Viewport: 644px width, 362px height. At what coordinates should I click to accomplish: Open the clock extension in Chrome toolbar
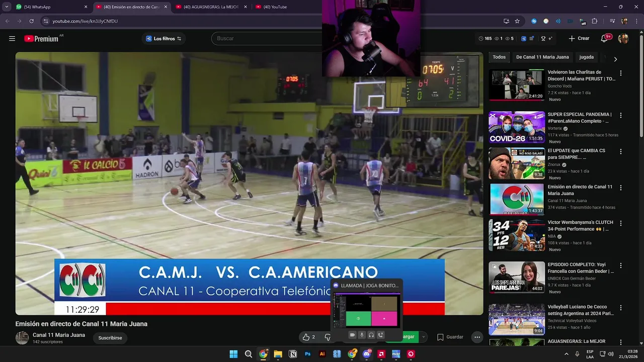pos(546,21)
